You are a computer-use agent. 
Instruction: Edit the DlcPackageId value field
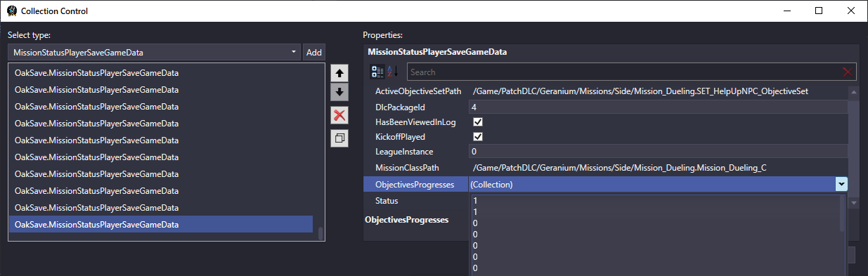point(659,107)
